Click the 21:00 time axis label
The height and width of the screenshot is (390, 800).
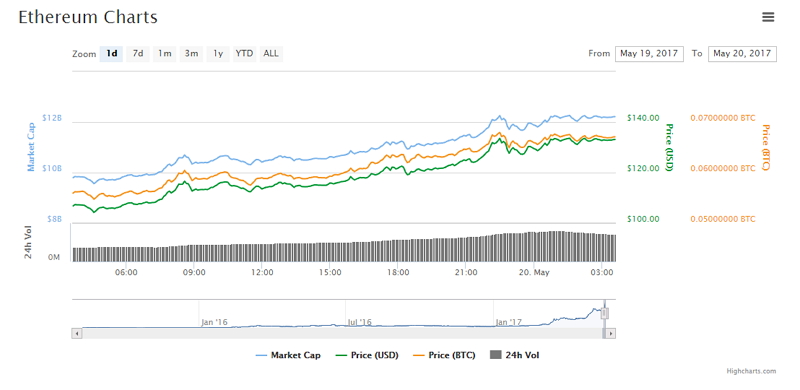pyautogui.click(x=466, y=272)
